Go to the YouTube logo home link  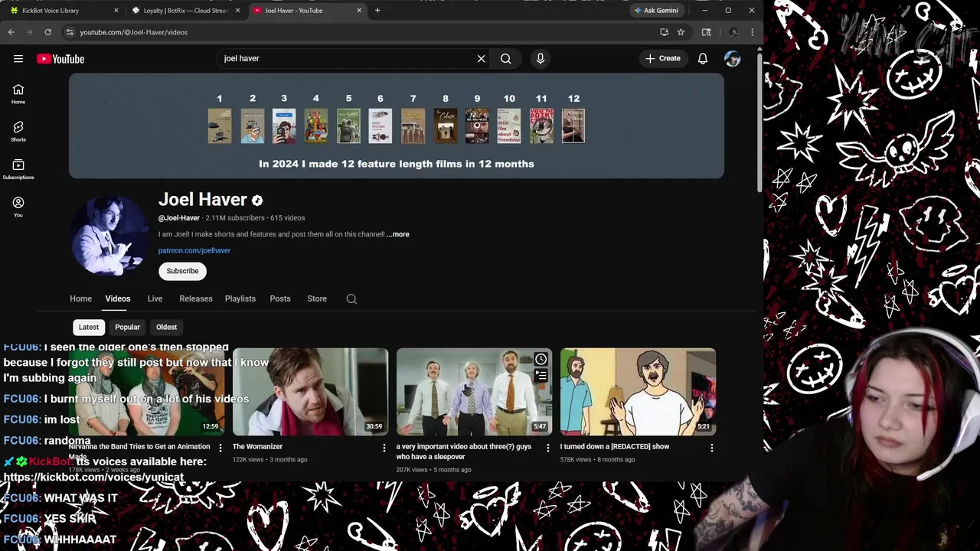point(60,59)
